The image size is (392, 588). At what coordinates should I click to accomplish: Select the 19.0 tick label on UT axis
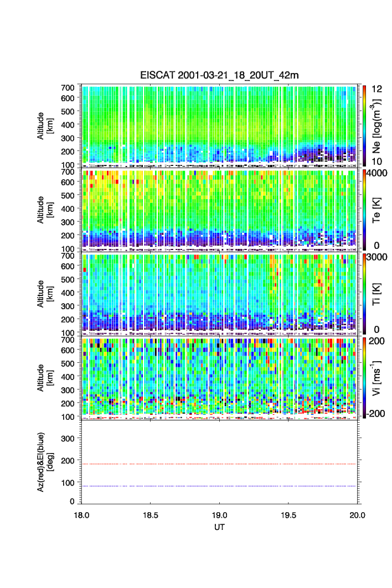click(x=220, y=514)
